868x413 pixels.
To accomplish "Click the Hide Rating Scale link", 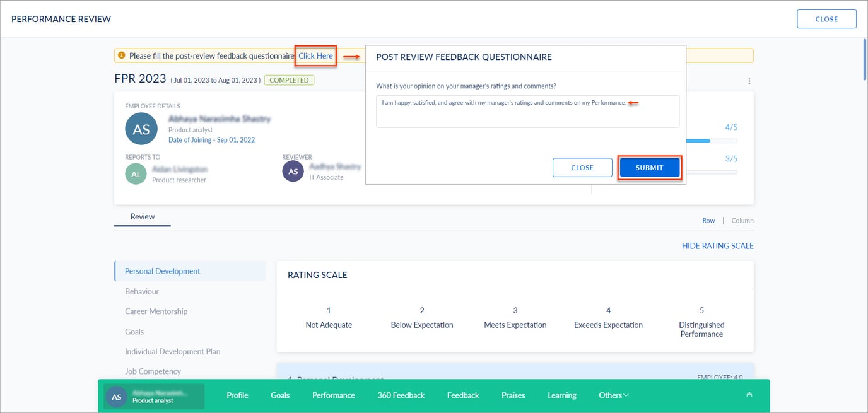I will 718,246.
